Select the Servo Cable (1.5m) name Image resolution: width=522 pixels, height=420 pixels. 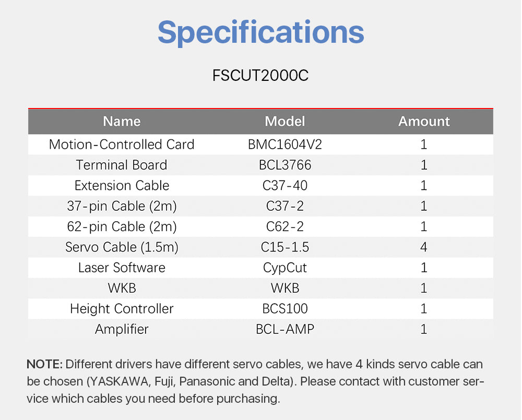[x=122, y=247]
